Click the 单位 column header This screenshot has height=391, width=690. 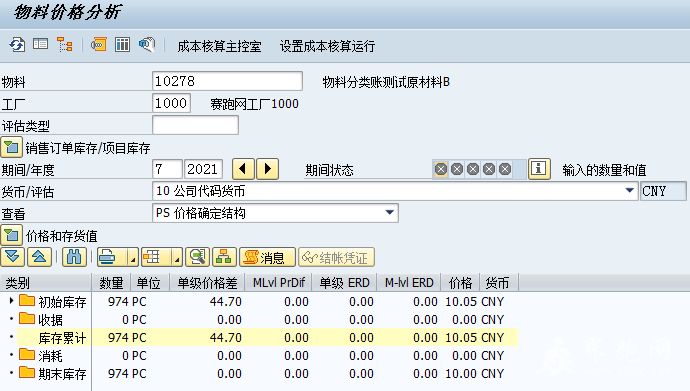[x=150, y=282]
